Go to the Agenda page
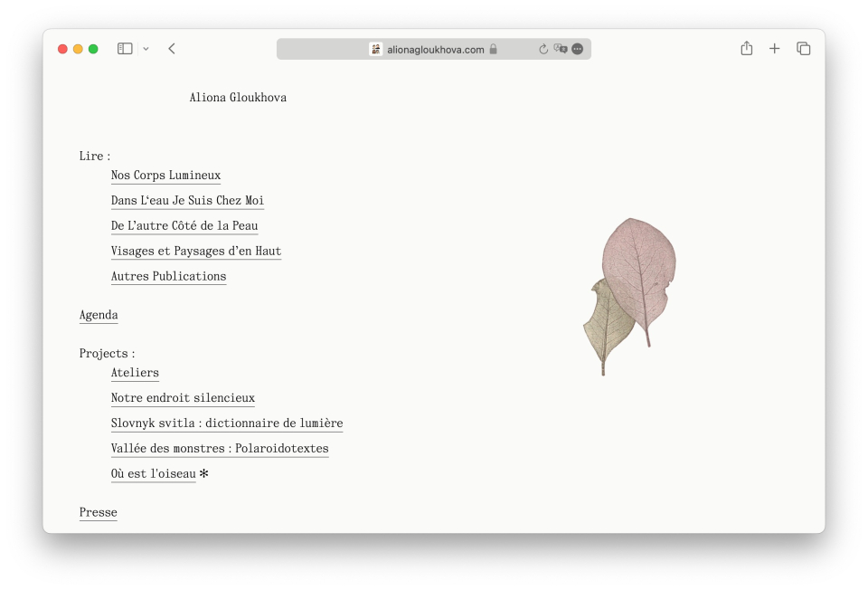This screenshot has width=868, height=590. 99,315
